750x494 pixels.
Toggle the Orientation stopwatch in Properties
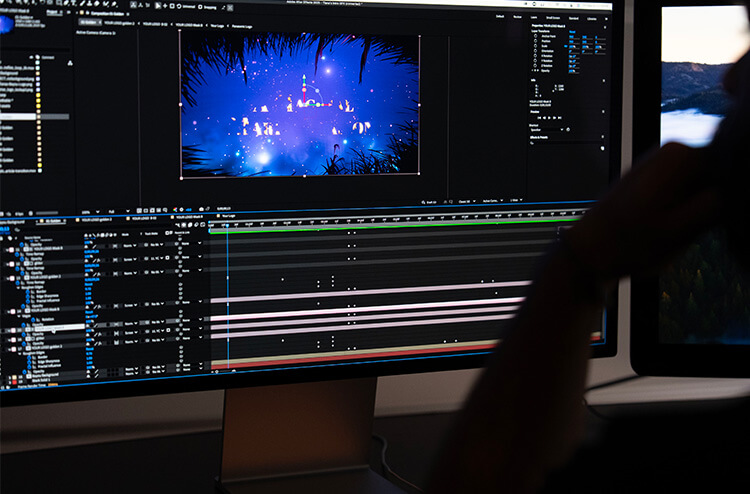point(535,51)
